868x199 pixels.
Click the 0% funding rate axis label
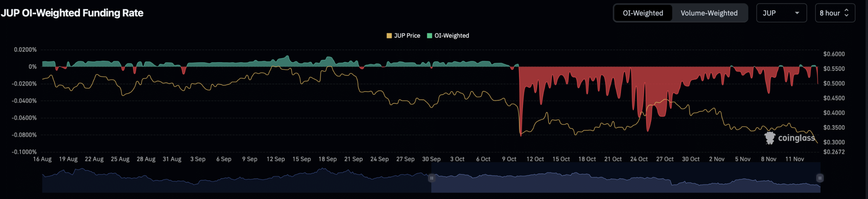tap(33, 67)
